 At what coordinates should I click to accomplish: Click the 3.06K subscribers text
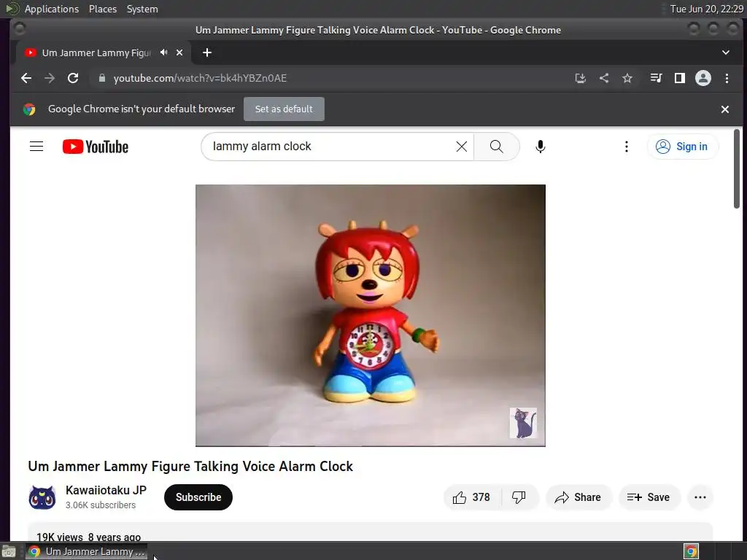pos(101,505)
